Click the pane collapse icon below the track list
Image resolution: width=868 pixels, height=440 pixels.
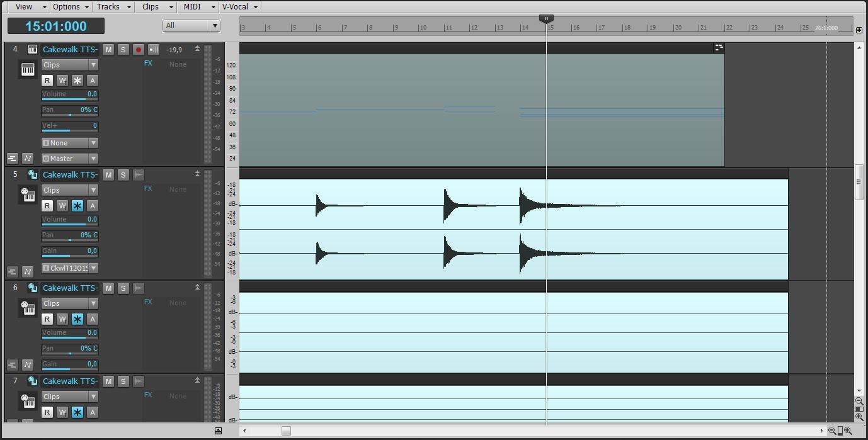tap(218, 431)
